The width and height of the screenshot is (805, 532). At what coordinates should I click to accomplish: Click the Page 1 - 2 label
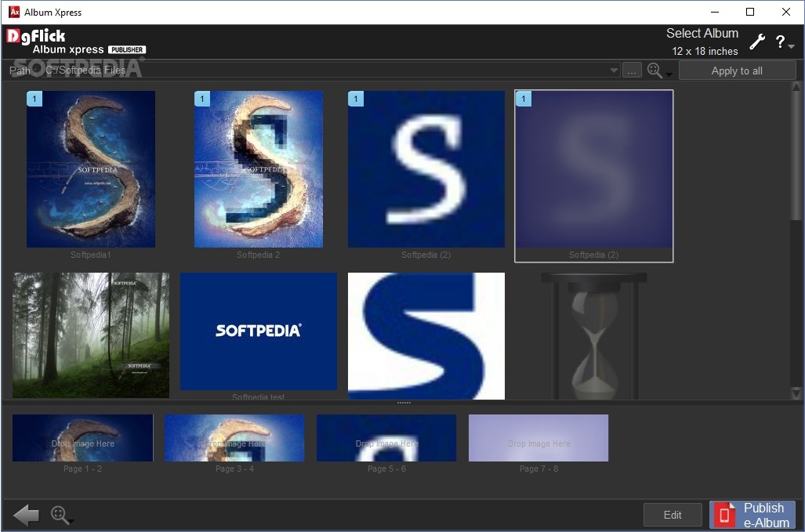pyautogui.click(x=82, y=469)
